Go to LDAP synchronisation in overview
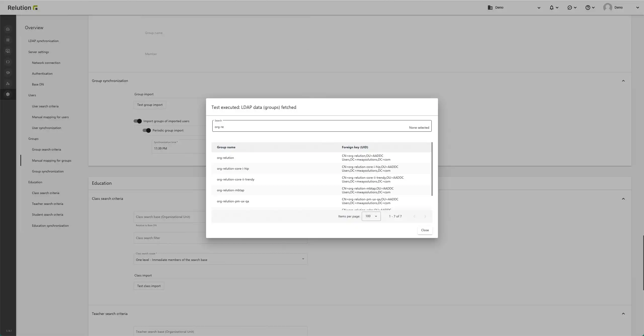The image size is (644, 336). point(43,41)
